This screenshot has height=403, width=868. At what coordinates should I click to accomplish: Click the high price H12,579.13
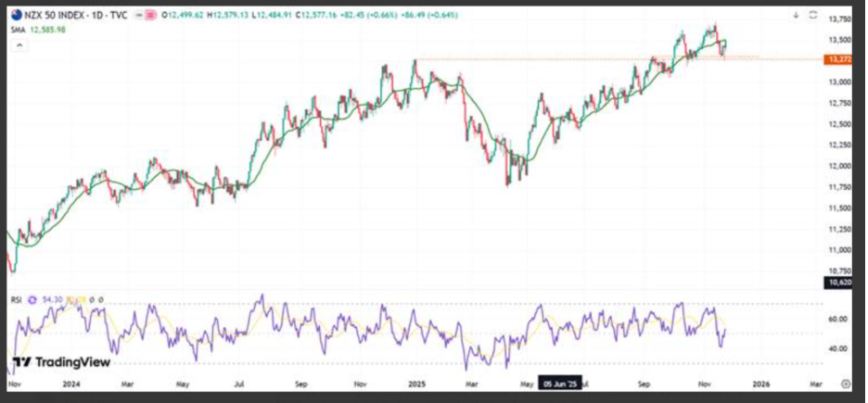(227, 16)
